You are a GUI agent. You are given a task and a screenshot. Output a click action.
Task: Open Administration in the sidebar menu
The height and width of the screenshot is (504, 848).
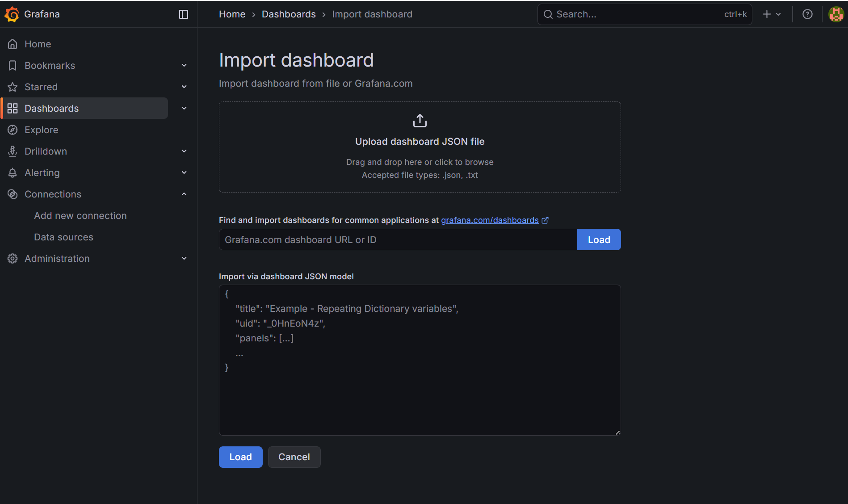(57, 259)
